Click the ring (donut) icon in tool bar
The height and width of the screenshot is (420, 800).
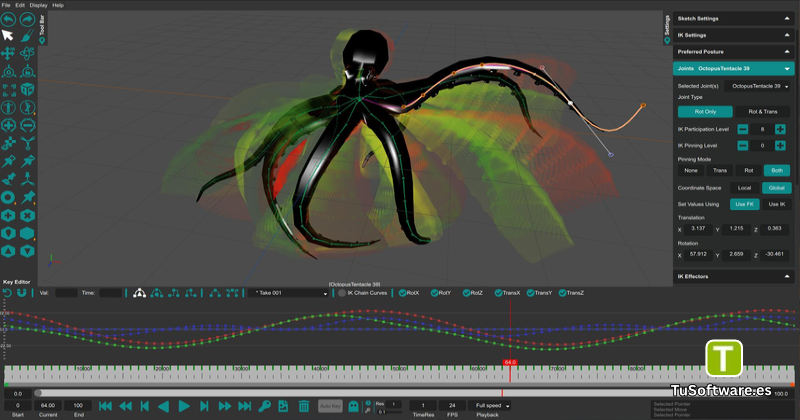(8, 197)
